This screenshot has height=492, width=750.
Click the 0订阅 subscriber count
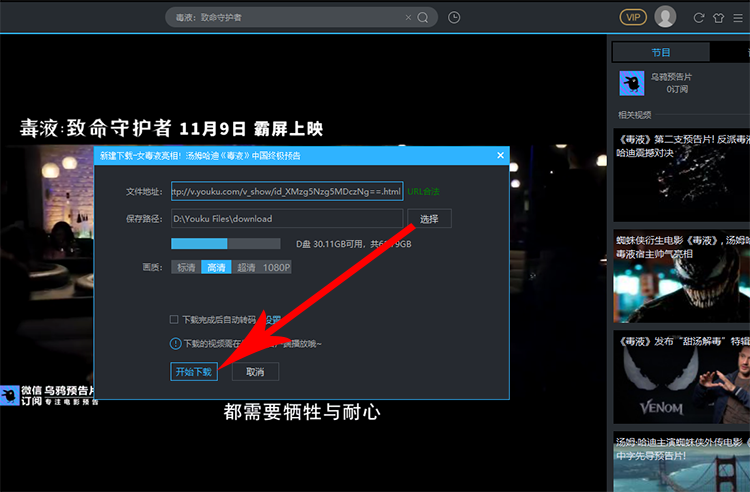coord(677,89)
